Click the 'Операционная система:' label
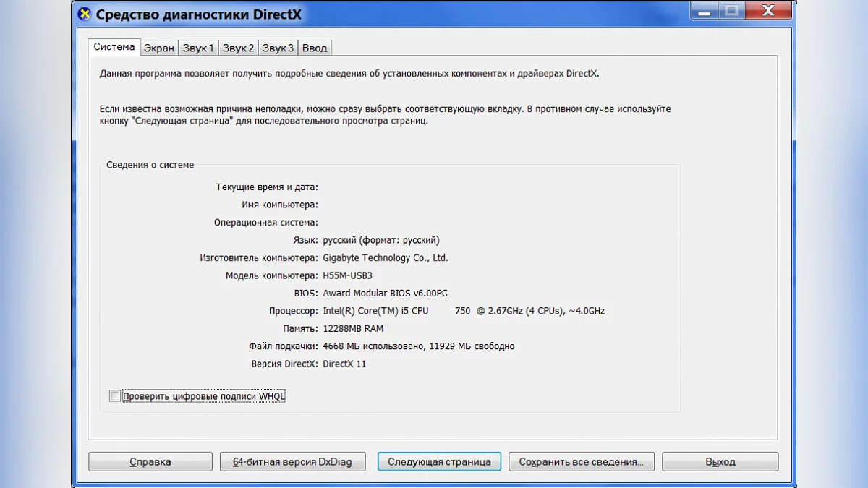 (266, 223)
